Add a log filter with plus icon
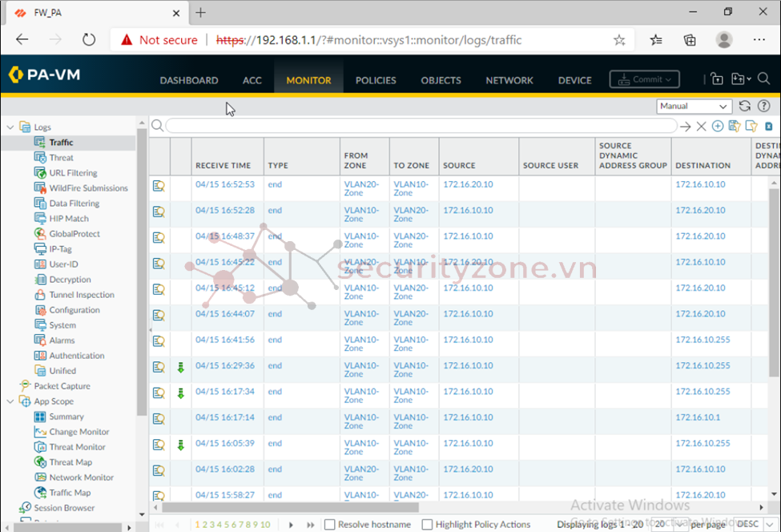Viewport: 781px width, 532px height. pyautogui.click(x=717, y=127)
